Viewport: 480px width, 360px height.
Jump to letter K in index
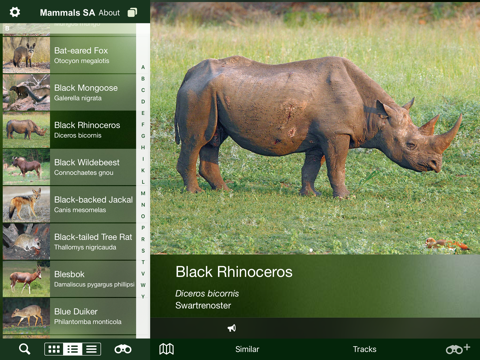(x=143, y=170)
